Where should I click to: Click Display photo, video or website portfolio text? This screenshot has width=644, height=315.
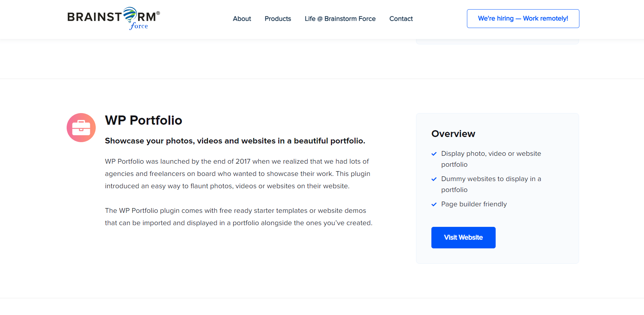pos(491,159)
